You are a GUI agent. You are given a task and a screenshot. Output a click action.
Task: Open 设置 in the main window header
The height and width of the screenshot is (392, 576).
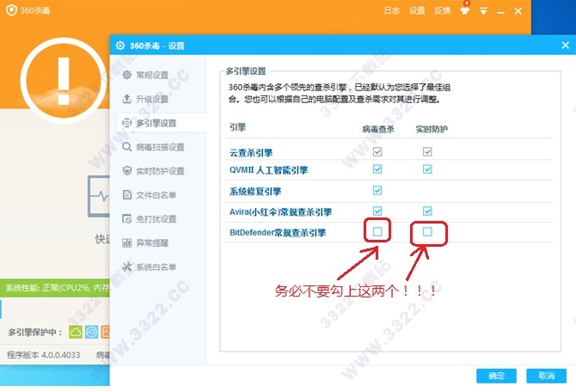point(417,10)
